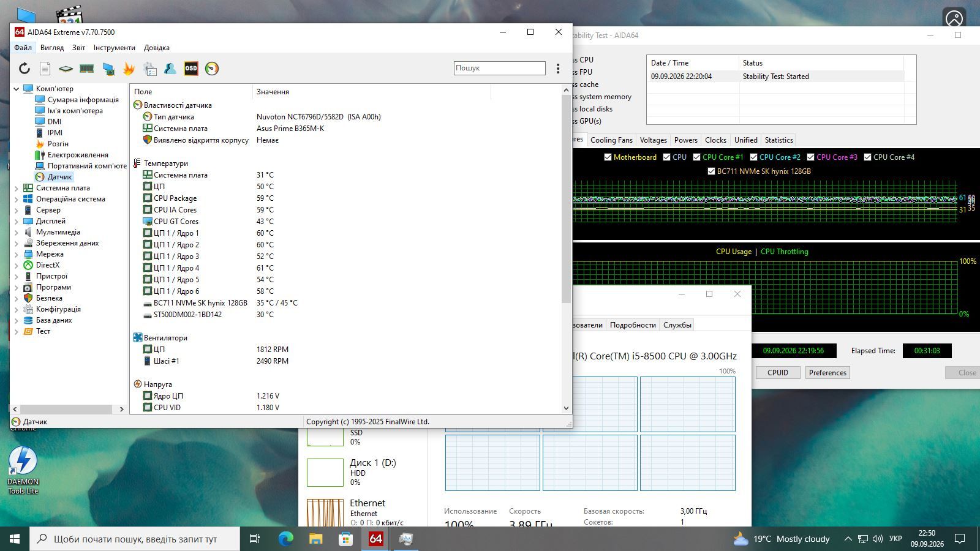Expand the Мережа tree node
Screen dimensions: 980x551
click(17, 254)
